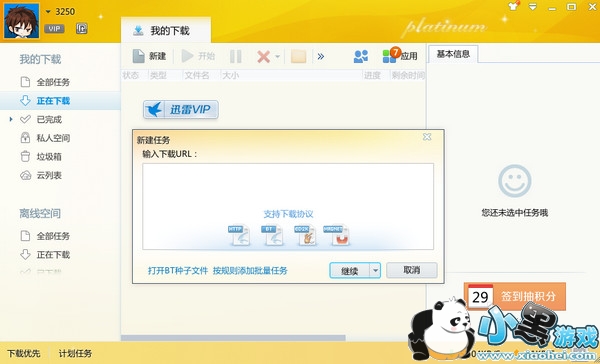The image size is (600, 364).
Task: Click the 打开BT种子文件 link
Action: coord(178,271)
